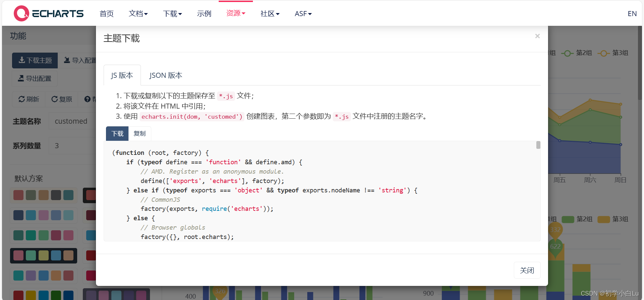Click the 周六 axis label
644x300 pixels.
(x=590, y=180)
